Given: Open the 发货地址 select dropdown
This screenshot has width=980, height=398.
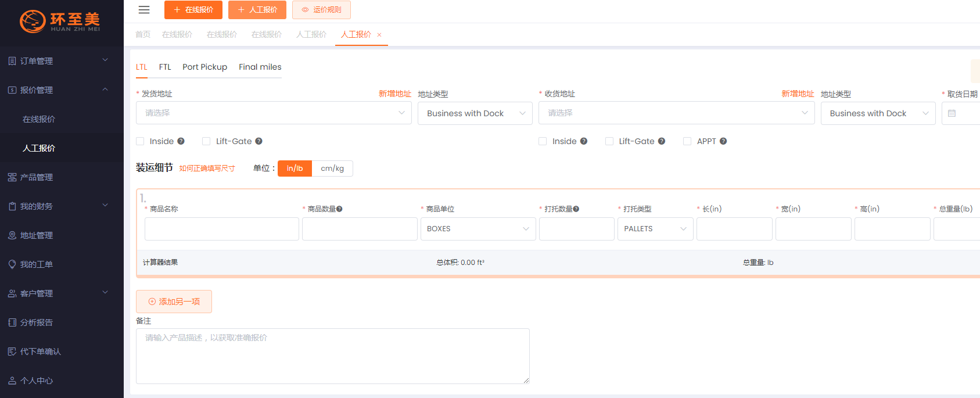Looking at the screenshot, I should tap(273, 113).
